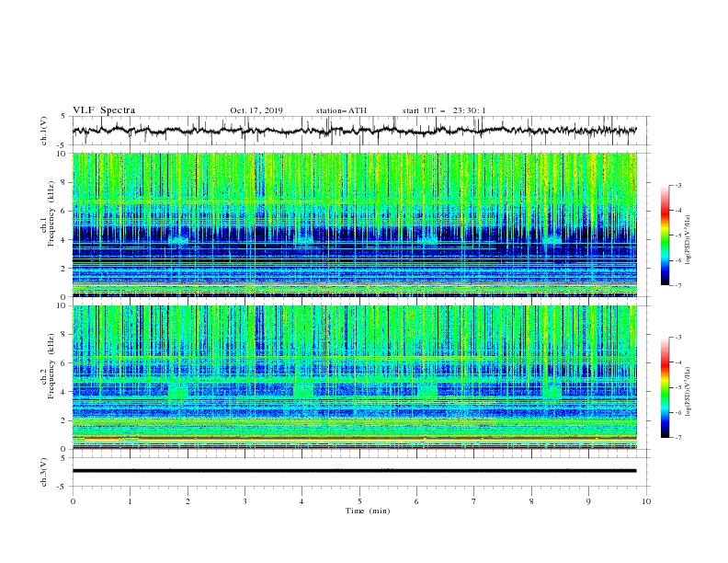Click the "Time (min)" axis title
The width and height of the screenshot is (728, 563).
(368, 511)
